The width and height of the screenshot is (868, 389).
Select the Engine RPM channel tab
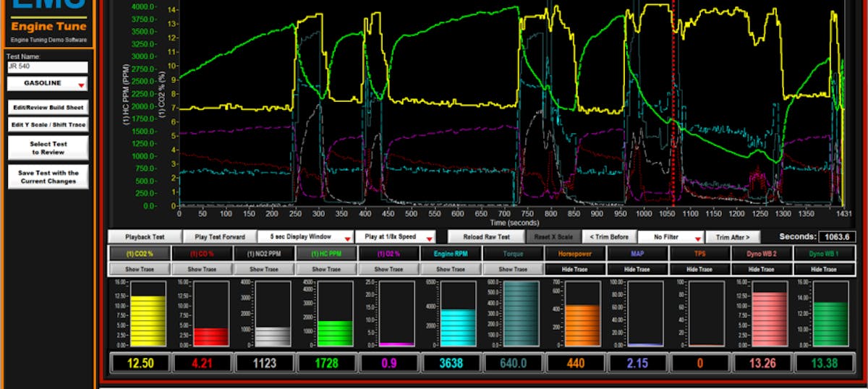pos(452,253)
